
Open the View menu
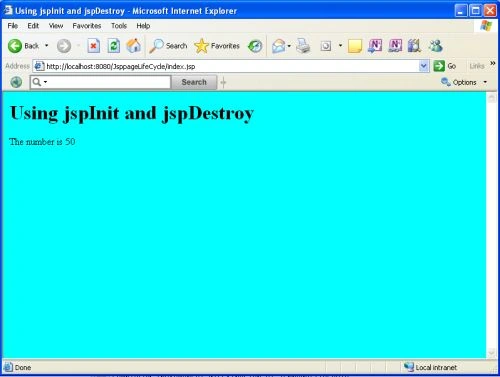click(x=56, y=26)
